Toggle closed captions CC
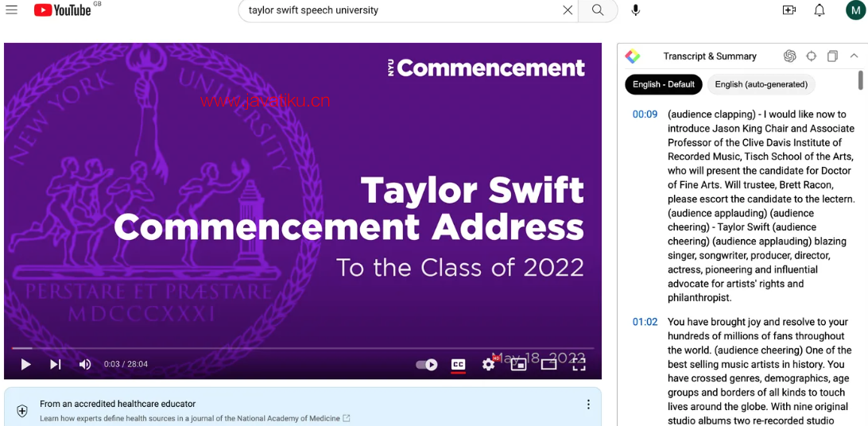The image size is (868, 426). pos(458,365)
